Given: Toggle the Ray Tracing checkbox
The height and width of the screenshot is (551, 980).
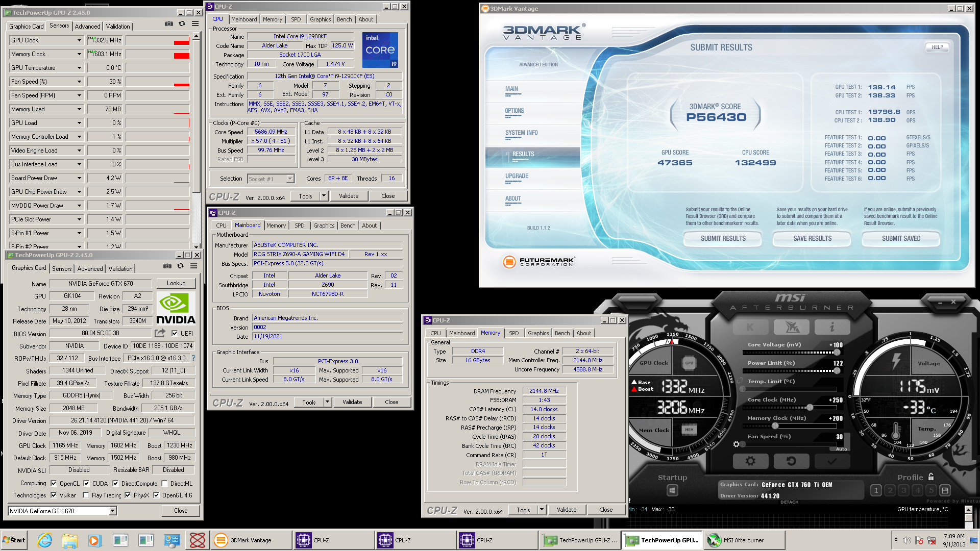Looking at the screenshot, I should (x=86, y=495).
